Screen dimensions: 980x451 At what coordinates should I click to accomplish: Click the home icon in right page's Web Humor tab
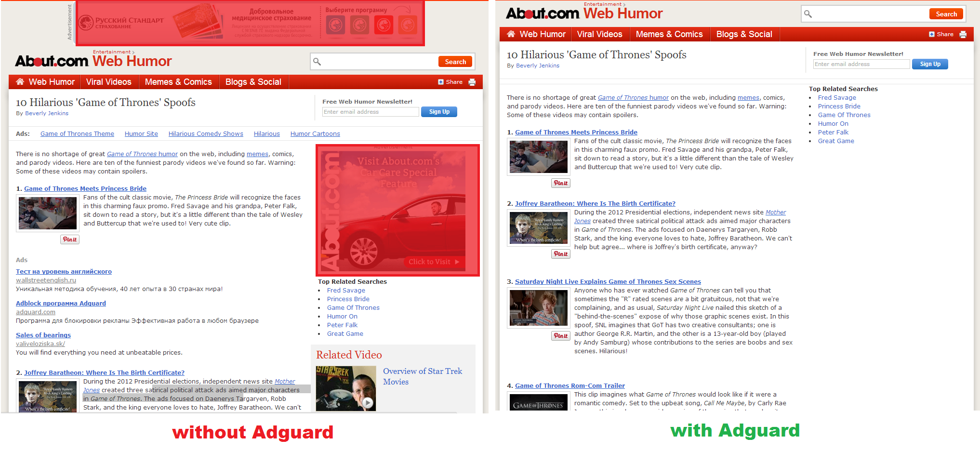click(x=511, y=34)
